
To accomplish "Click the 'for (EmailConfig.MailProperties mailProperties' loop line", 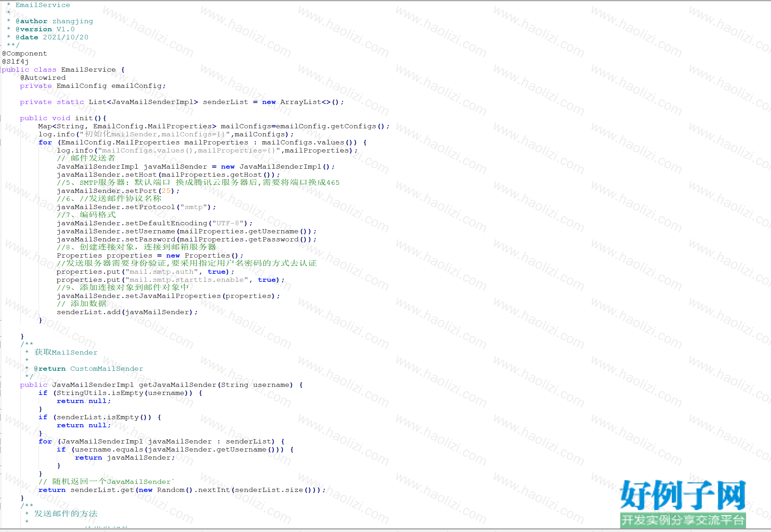I will [x=203, y=142].
